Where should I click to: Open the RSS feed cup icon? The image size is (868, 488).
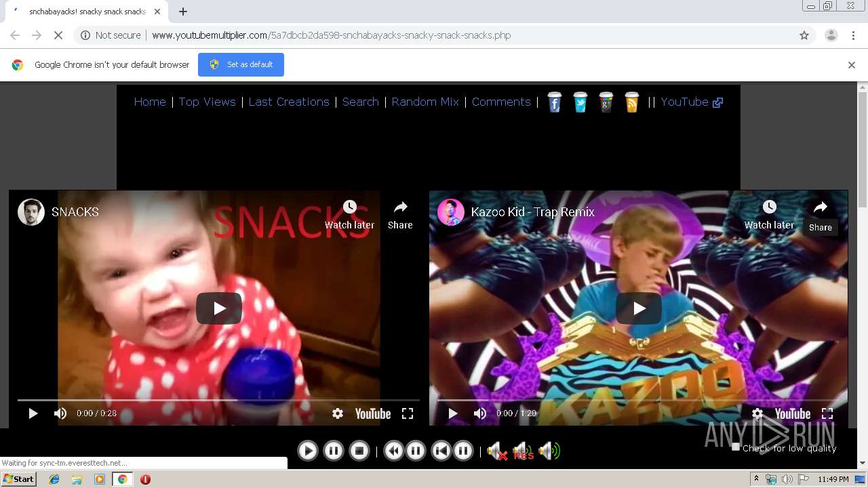tap(631, 102)
